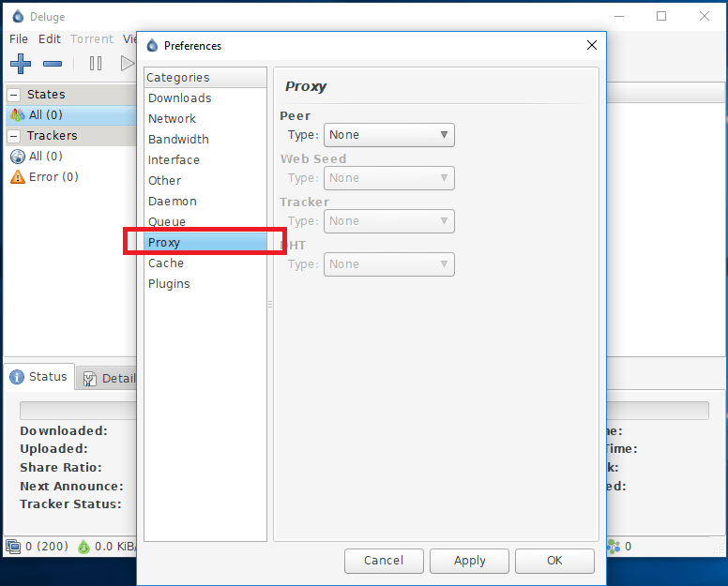Click the DHT nodes icon in status bar
728x586 pixels.
pyautogui.click(x=614, y=547)
